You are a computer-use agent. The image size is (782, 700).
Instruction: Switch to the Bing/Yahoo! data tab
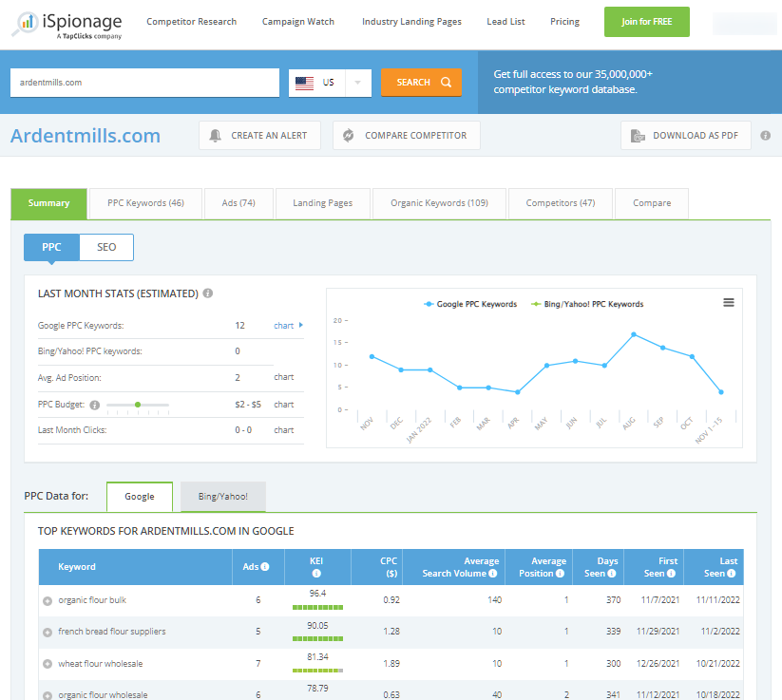222,497
